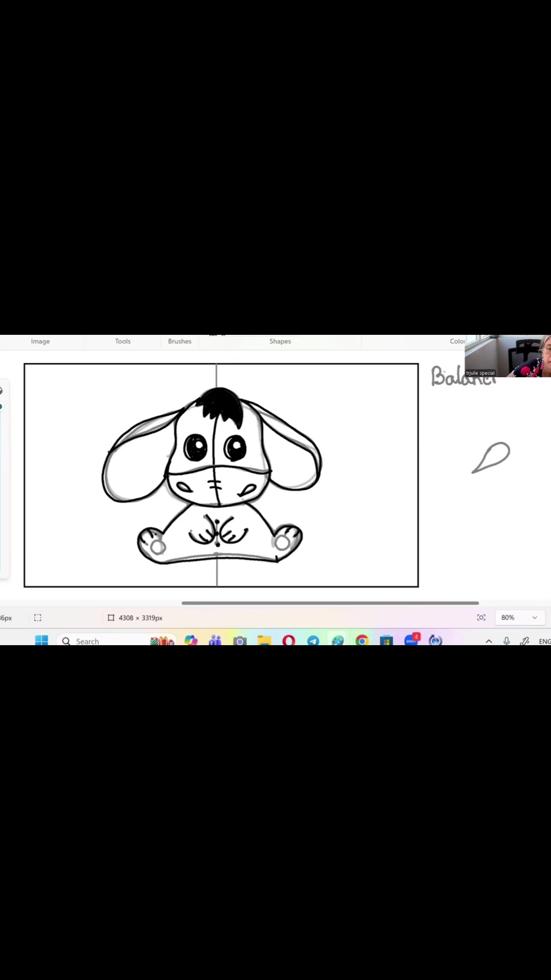
Task: Click the selection size icon in the status bar
Action: pos(38,618)
